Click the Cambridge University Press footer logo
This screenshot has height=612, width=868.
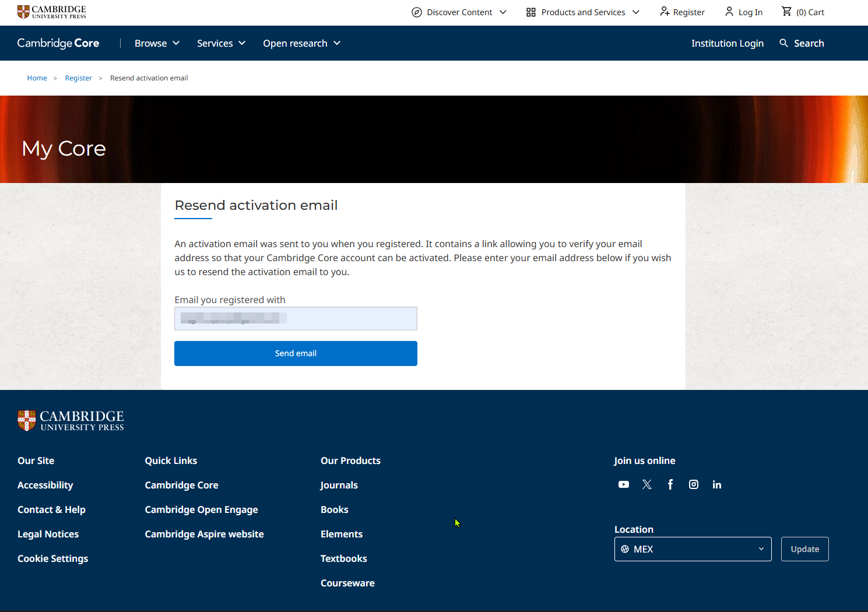(71, 420)
